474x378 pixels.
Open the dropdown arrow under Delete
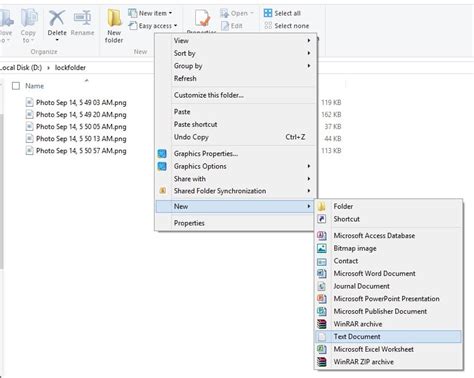[57, 40]
